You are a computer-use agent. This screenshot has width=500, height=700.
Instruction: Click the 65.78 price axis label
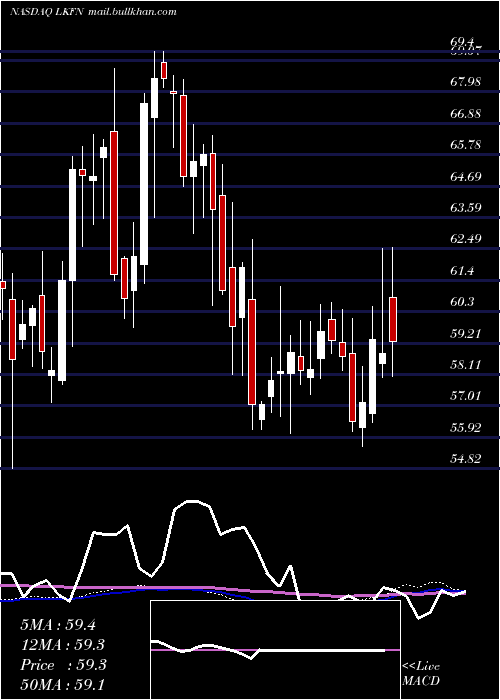tap(466, 145)
